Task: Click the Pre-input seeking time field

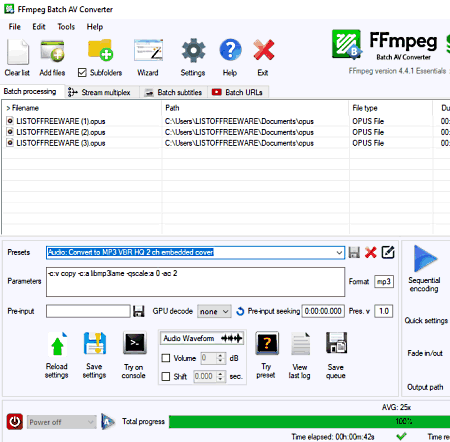Action: [x=323, y=311]
